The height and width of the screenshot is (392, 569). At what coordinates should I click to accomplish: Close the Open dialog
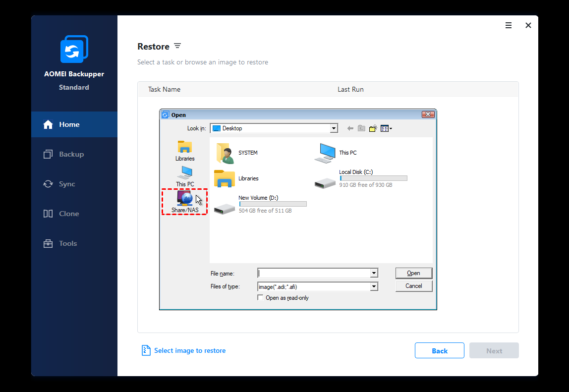(x=428, y=114)
